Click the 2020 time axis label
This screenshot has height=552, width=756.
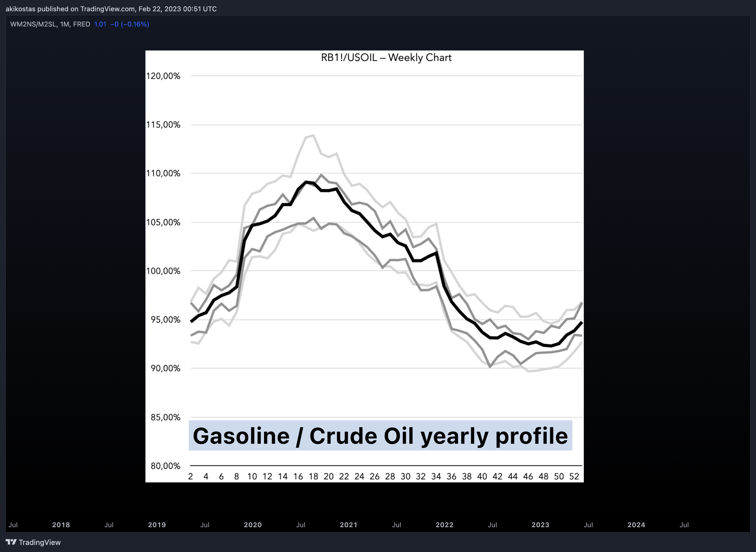point(253,525)
